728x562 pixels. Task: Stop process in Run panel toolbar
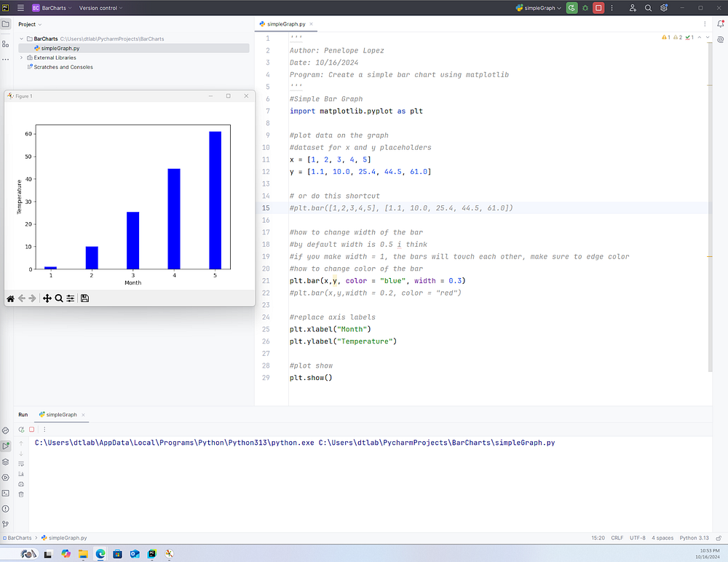31,430
